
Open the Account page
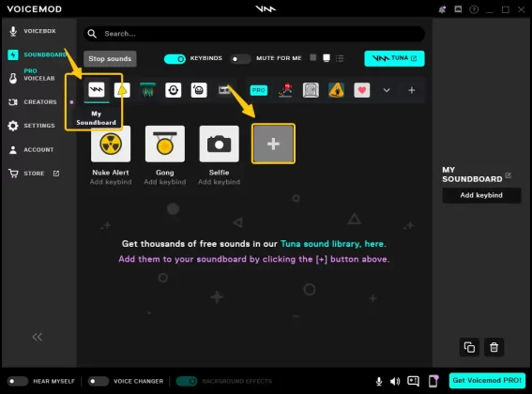click(x=31, y=150)
